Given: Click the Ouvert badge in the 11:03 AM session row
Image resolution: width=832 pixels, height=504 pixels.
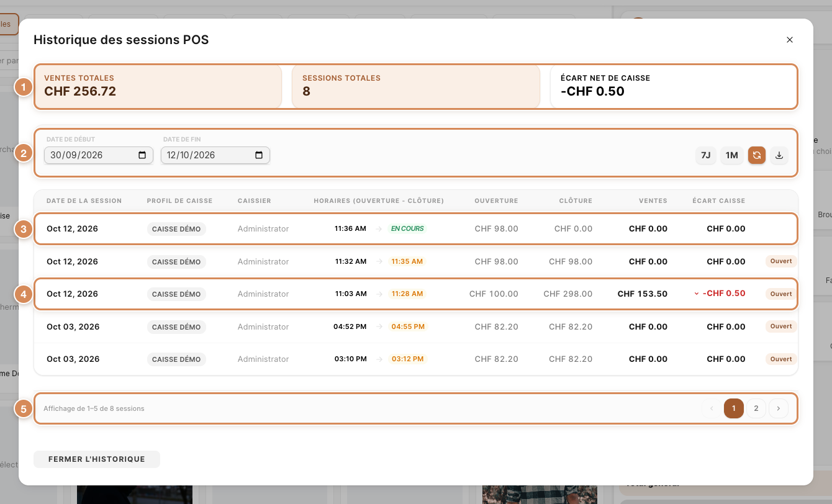Looking at the screenshot, I should [x=781, y=294].
